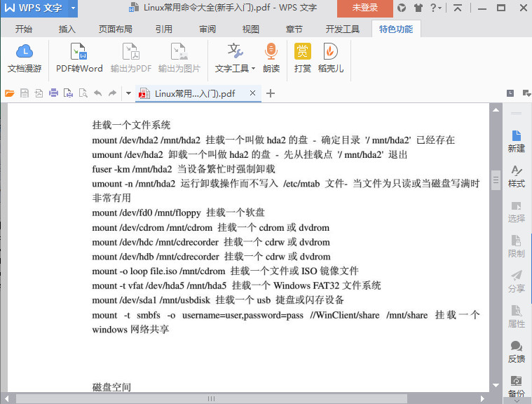Screen dimensions: 532x404
Task: Click the heading 挂载一个文件系统
Action: click(x=131, y=126)
